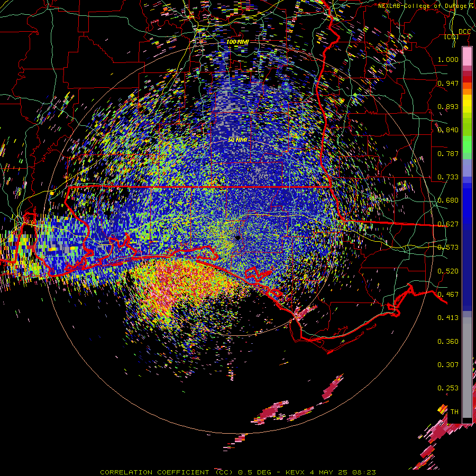Viewport: 476px width, 476px height.
Task: Select the 0.360 scale value
Action: [448, 341]
